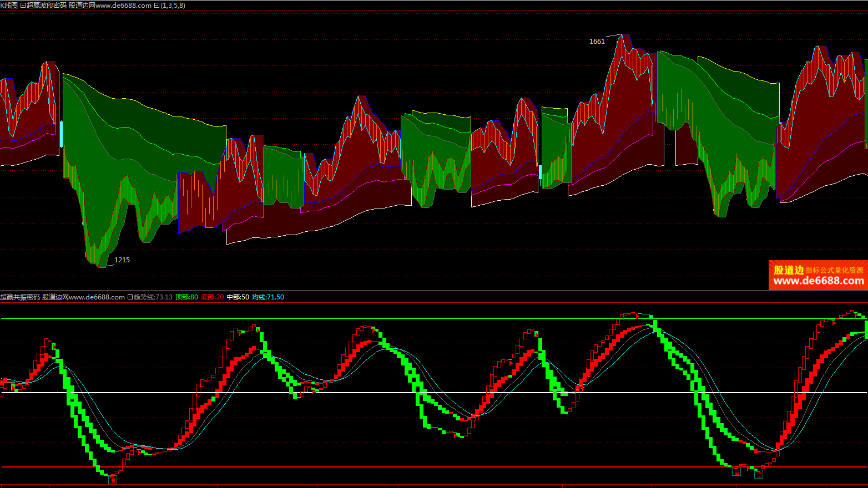Click the 1215 low price label
Image resolution: width=868 pixels, height=488 pixels.
pyautogui.click(x=122, y=260)
